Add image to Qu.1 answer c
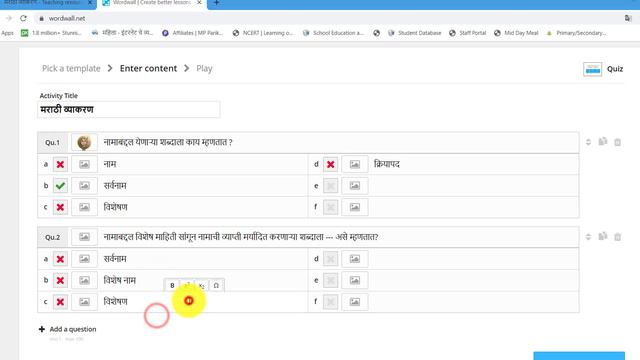The width and height of the screenshot is (640, 360). 84,207
